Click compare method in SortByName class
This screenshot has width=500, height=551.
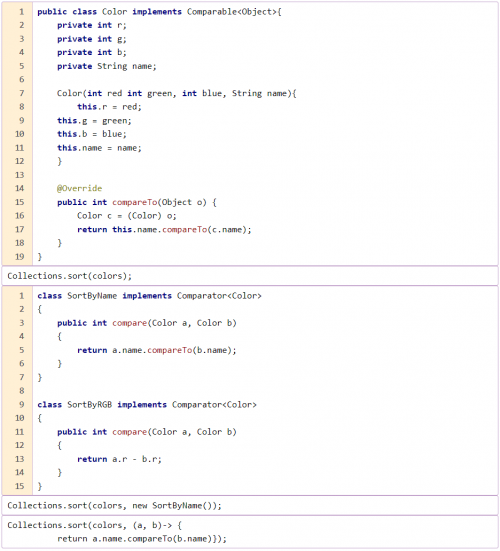[x=129, y=323]
